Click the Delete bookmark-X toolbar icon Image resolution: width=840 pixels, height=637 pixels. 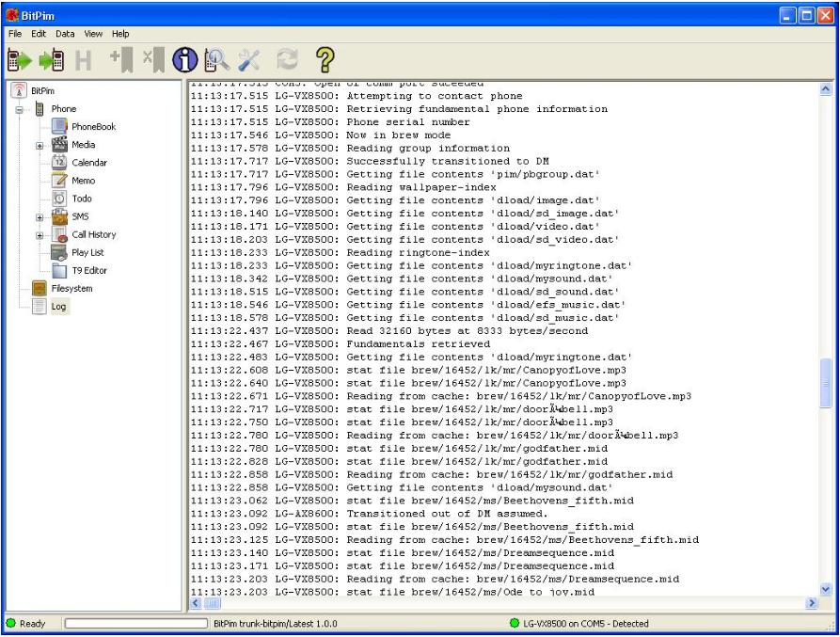(153, 60)
